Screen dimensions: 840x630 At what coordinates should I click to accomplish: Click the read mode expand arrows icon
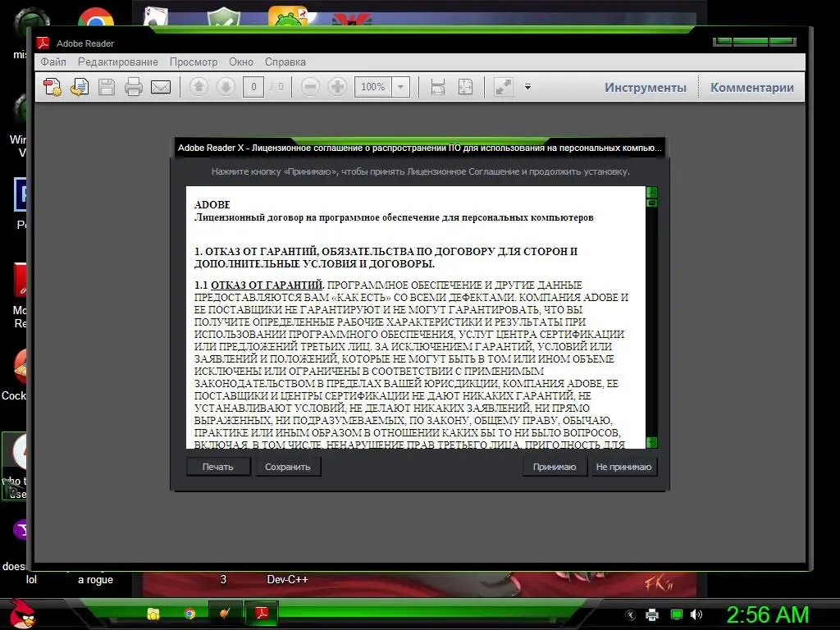pyautogui.click(x=504, y=87)
